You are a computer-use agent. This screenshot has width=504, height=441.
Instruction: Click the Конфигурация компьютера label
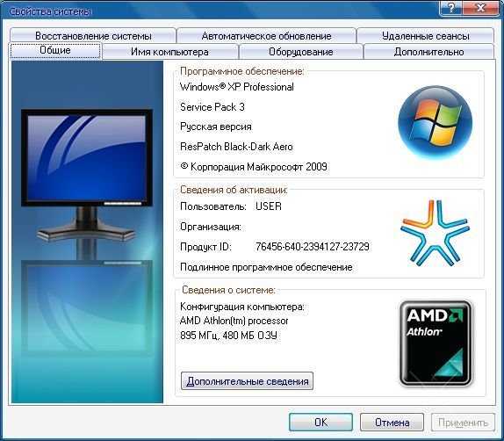(x=242, y=307)
